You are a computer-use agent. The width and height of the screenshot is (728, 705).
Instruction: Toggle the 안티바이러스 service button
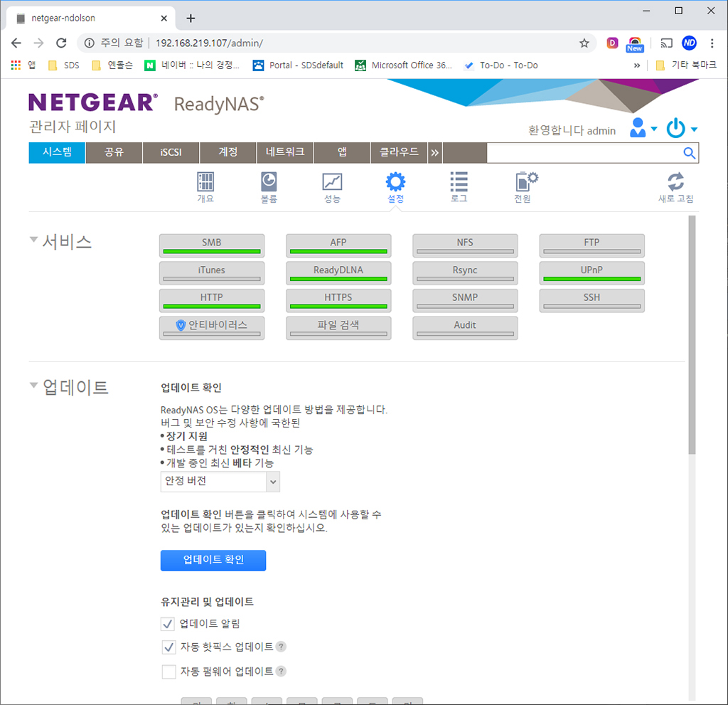(x=212, y=328)
